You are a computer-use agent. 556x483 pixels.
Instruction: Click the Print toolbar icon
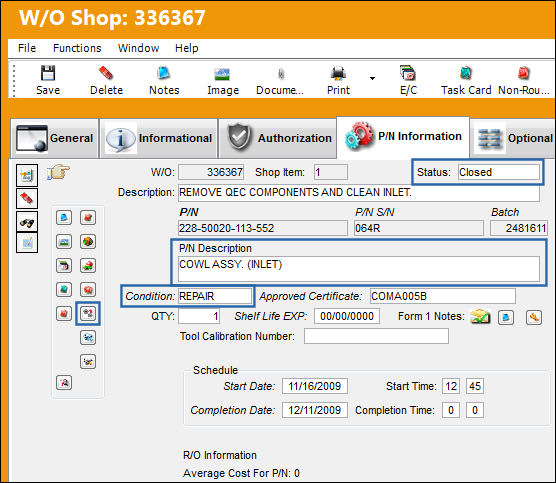click(338, 73)
